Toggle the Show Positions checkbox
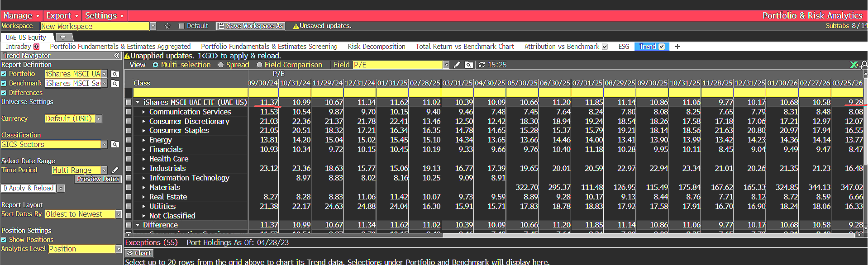This screenshot has width=868, height=265. (4, 240)
